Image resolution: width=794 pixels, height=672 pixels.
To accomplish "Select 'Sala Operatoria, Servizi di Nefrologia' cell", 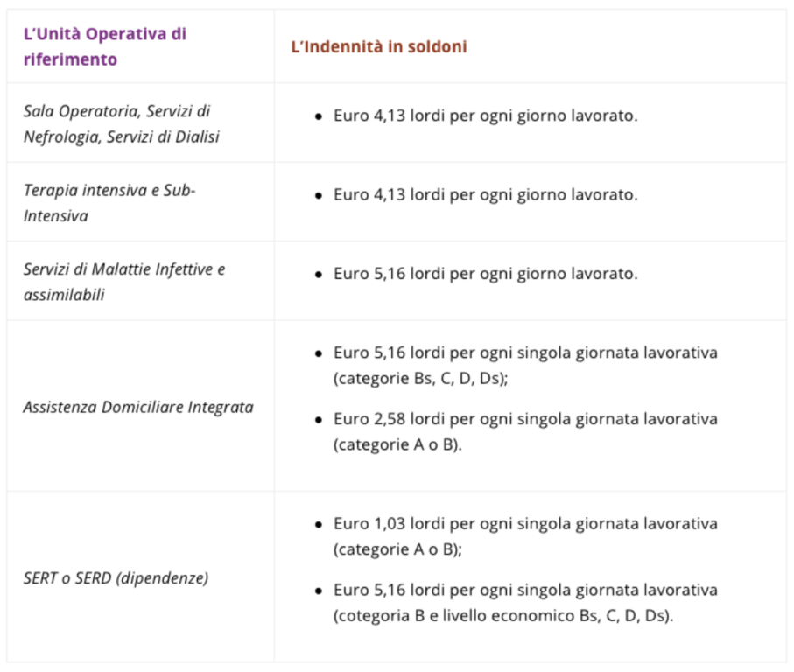I will pyautogui.click(x=122, y=123).
